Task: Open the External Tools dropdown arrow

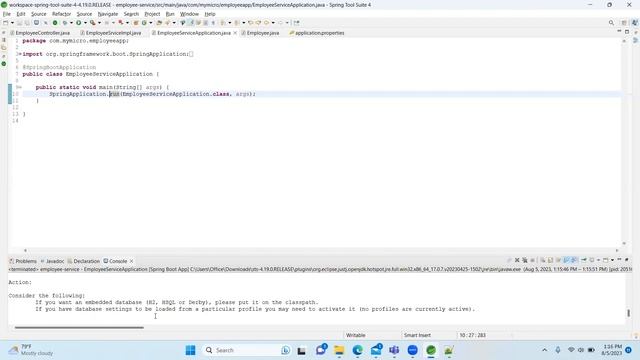Action: pyautogui.click(x=99, y=23)
